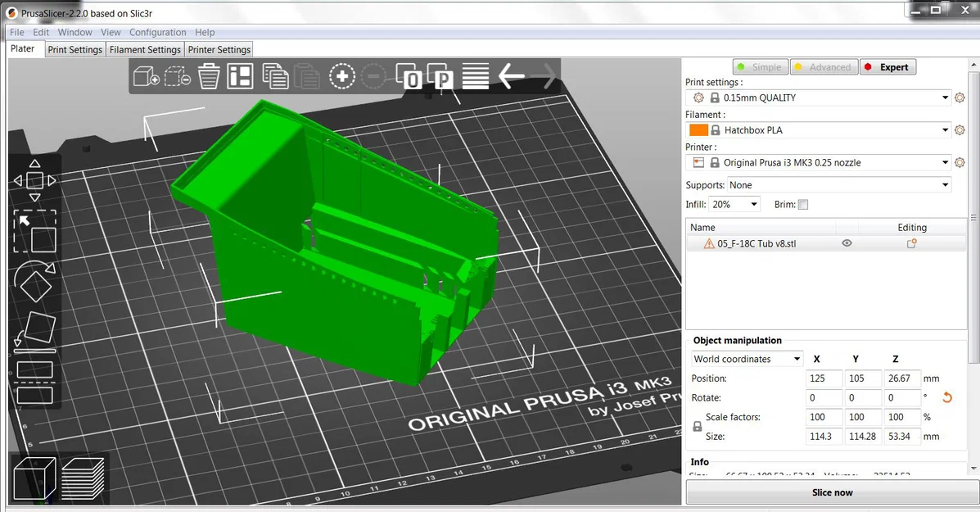Open printer settings gear icon beside Prusa i3 MK3

coord(960,162)
